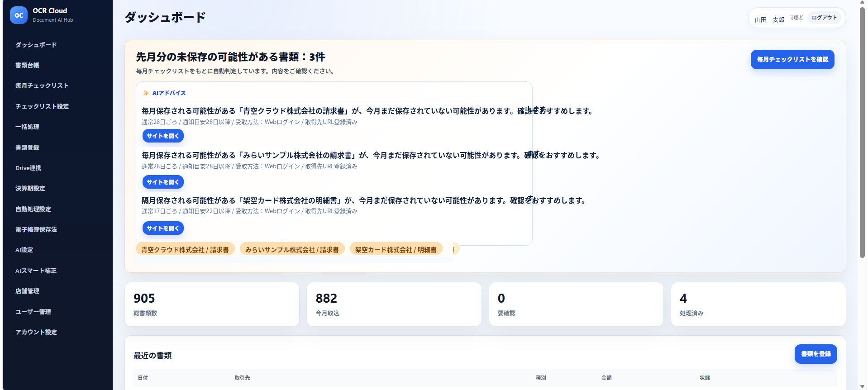Click 架空カード株式会社 / 明細書 tag
The image size is (868, 390).
(396, 250)
